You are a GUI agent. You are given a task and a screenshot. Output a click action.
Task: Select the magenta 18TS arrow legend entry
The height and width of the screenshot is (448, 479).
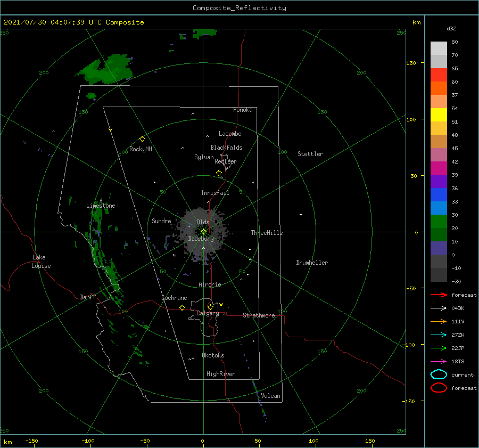point(439,362)
